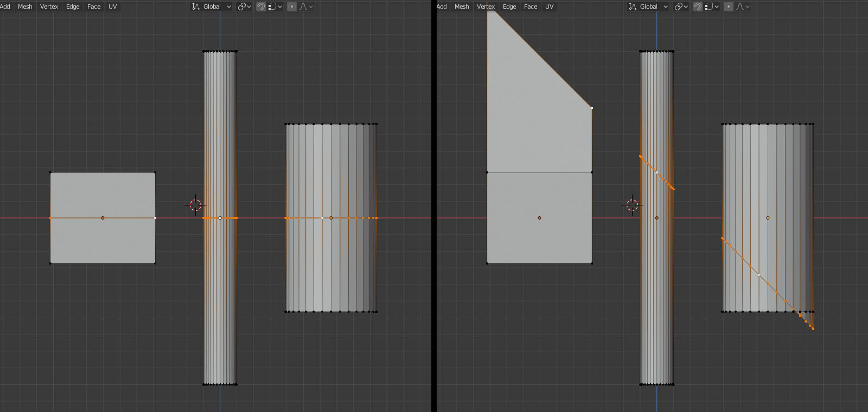The height and width of the screenshot is (412, 868).
Task: Click the 3D cursor in right viewport
Action: coord(633,205)
